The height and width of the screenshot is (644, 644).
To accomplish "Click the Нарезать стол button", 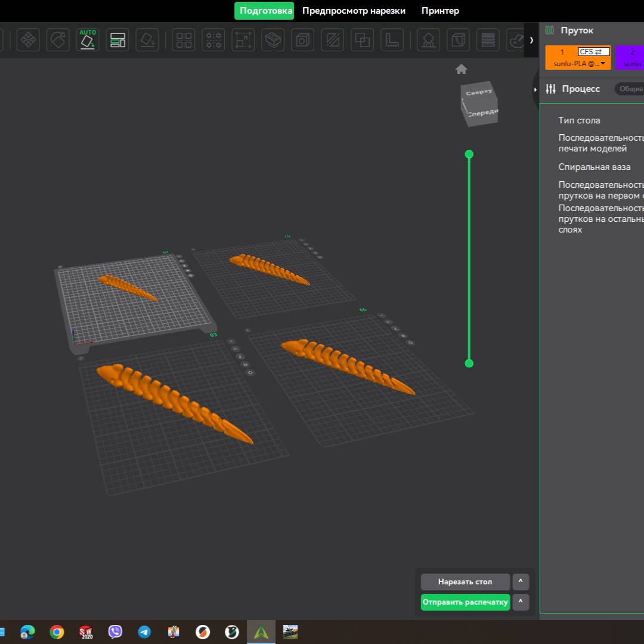I will pyautogui.click(x=465, y=582).
